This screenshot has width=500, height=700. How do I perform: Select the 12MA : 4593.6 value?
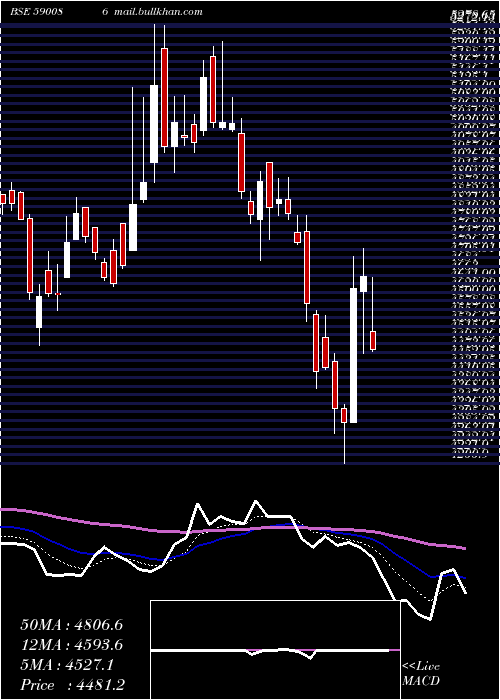coord(71,645)
